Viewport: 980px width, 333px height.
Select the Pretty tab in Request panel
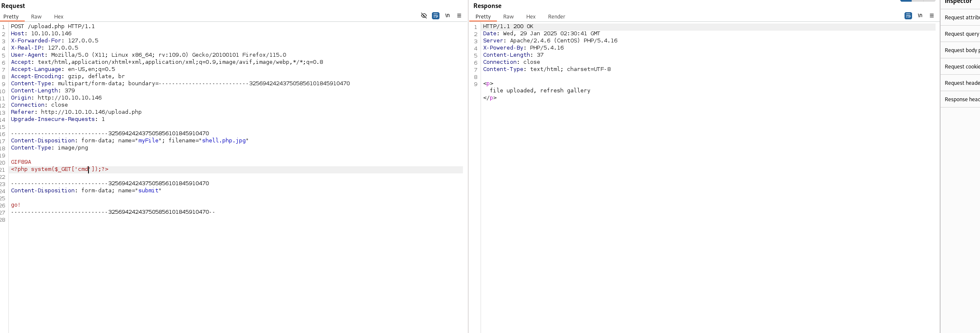[x=11, y=17]
